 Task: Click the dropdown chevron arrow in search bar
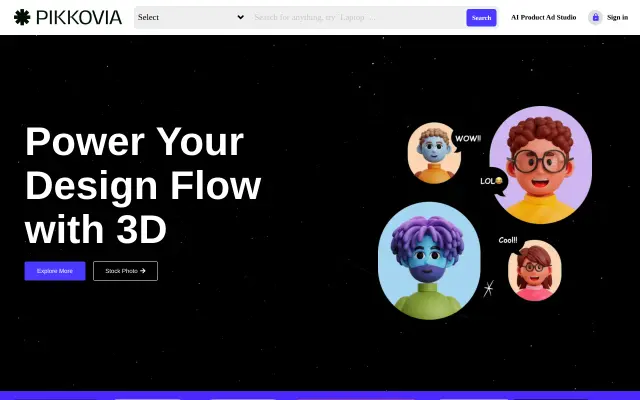point(240,17)
